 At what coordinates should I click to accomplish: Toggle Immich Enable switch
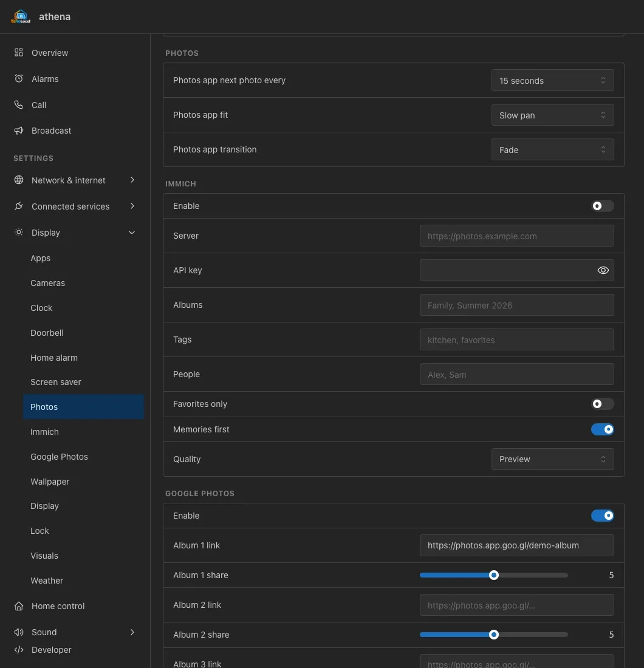tap(603, 206)
